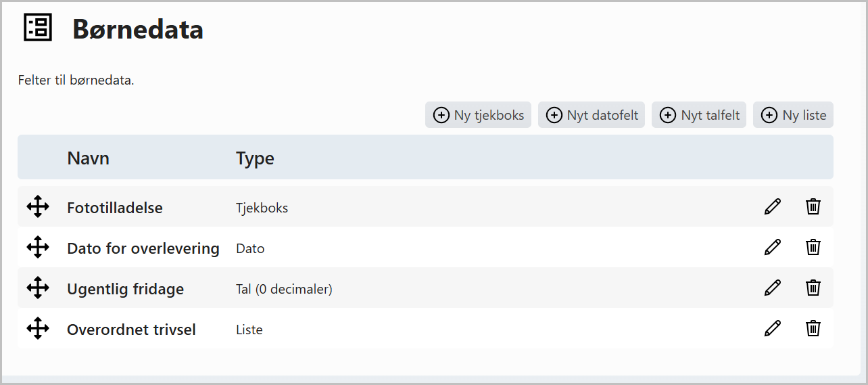Edit the Ugentlig fridage field
Screen dimensions: 868x385
point(772,288)
